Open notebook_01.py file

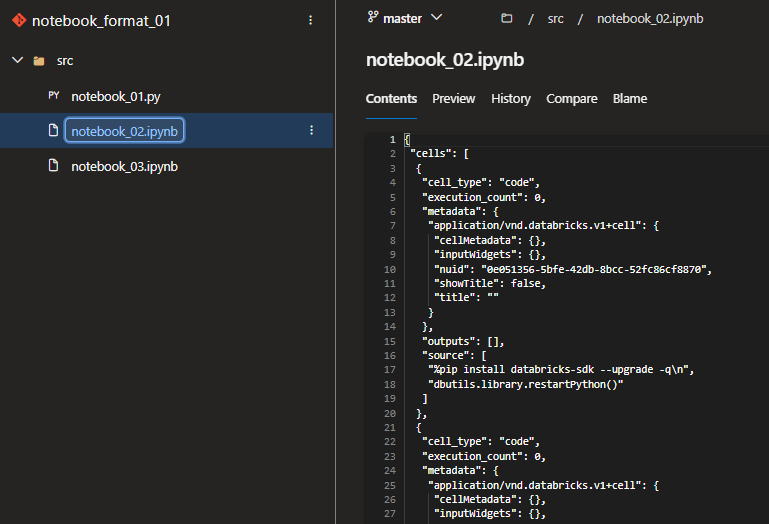point(116,96)
